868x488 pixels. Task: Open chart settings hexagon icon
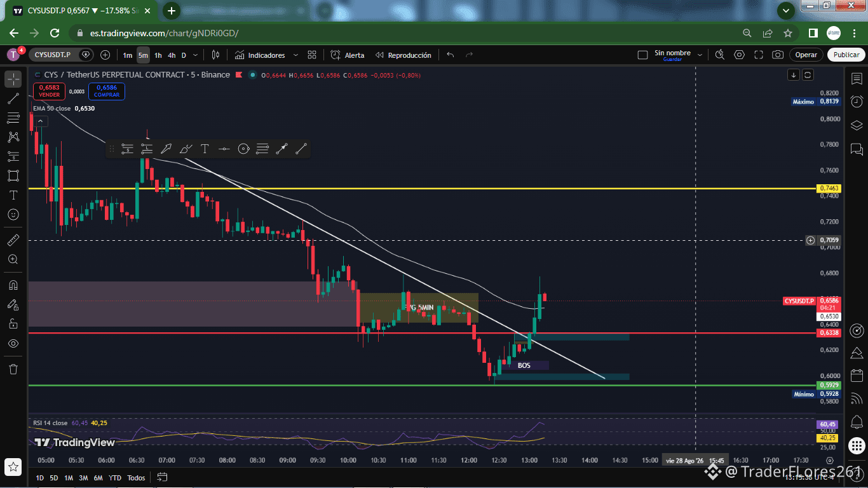(739, 55)
